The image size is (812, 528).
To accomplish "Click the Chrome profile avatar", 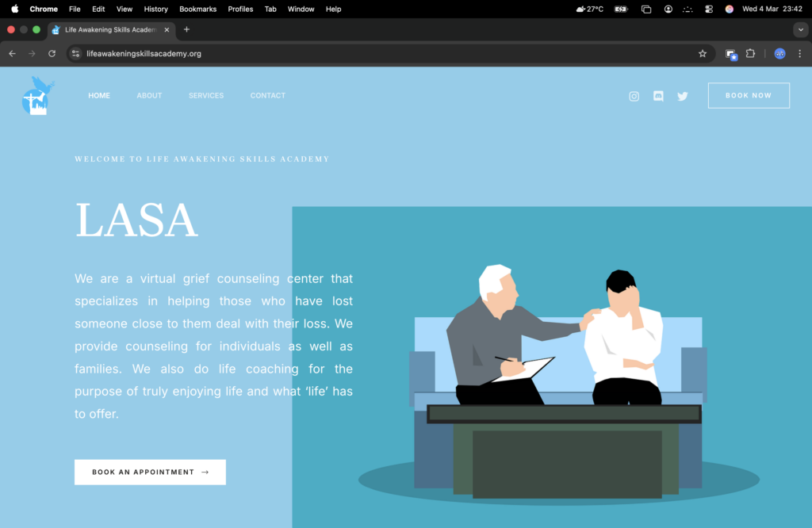I will click(x=779, y=54).
